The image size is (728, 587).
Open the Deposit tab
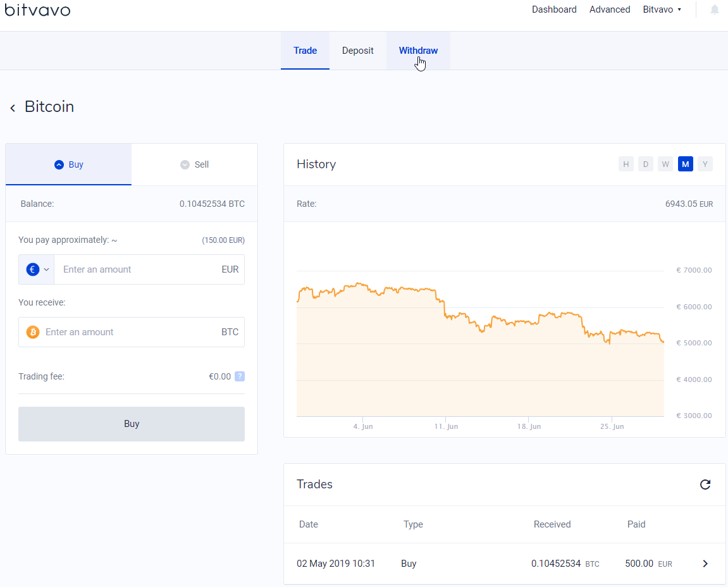tap(357, 50)
